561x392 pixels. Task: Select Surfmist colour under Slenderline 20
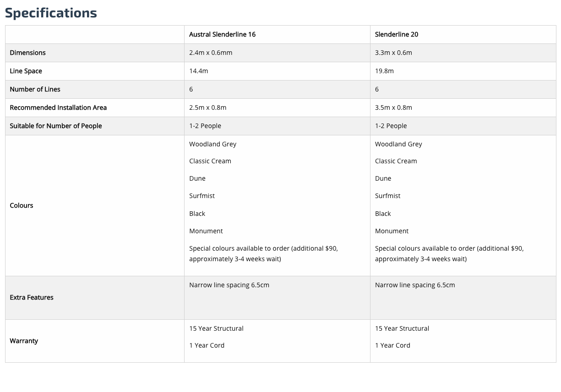click(x=388, y=196)
